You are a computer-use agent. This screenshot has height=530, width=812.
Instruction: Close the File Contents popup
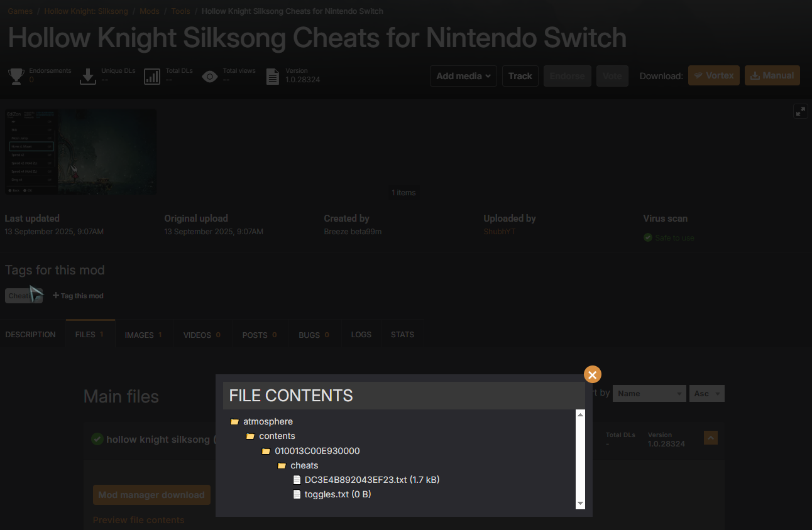(x=592, y=374)
